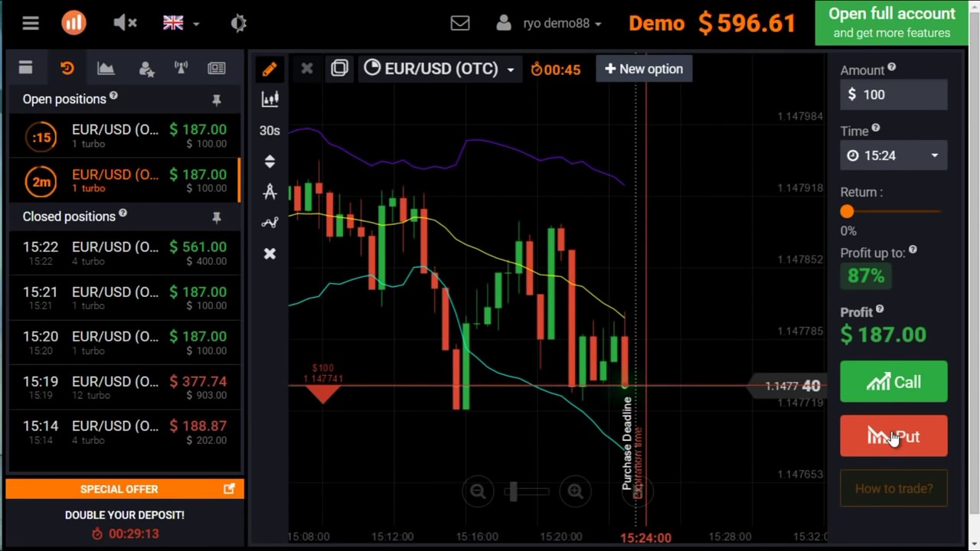
Task: Open the hamburger main menu
Action: click(x=31, y=23)
